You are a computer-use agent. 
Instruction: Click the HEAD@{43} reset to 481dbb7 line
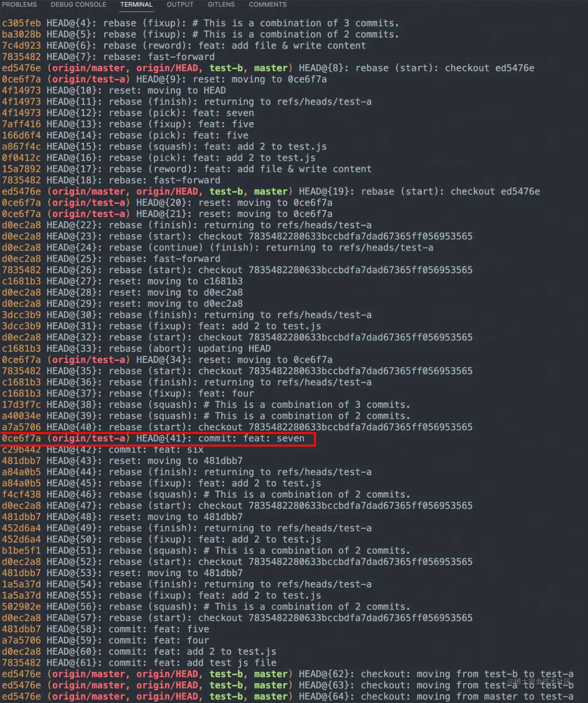122,461
